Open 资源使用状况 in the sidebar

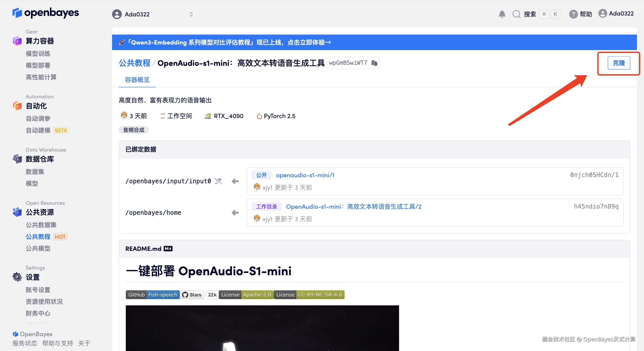[44, 301]
